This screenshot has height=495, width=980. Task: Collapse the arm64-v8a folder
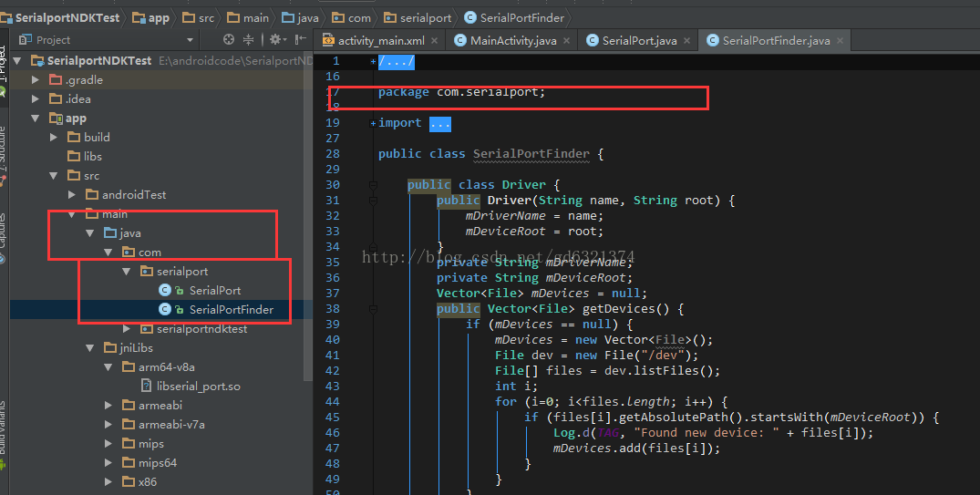[108, 367]
